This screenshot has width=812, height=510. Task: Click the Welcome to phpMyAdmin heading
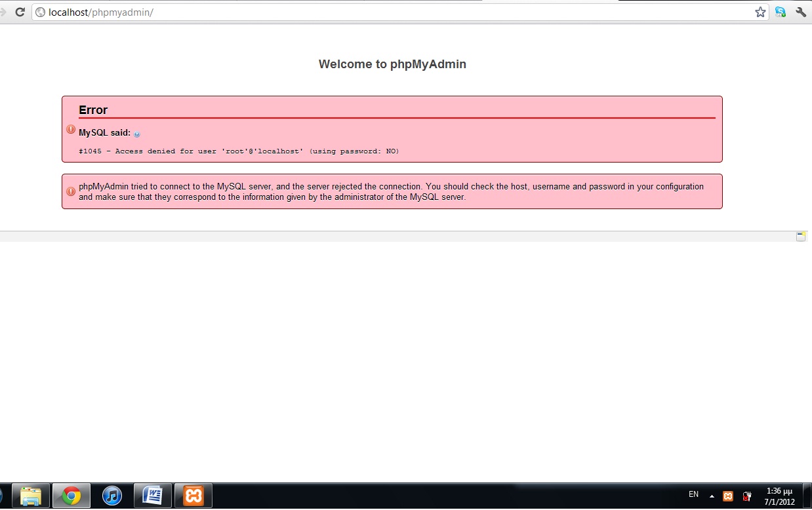(x=392, y=64)
